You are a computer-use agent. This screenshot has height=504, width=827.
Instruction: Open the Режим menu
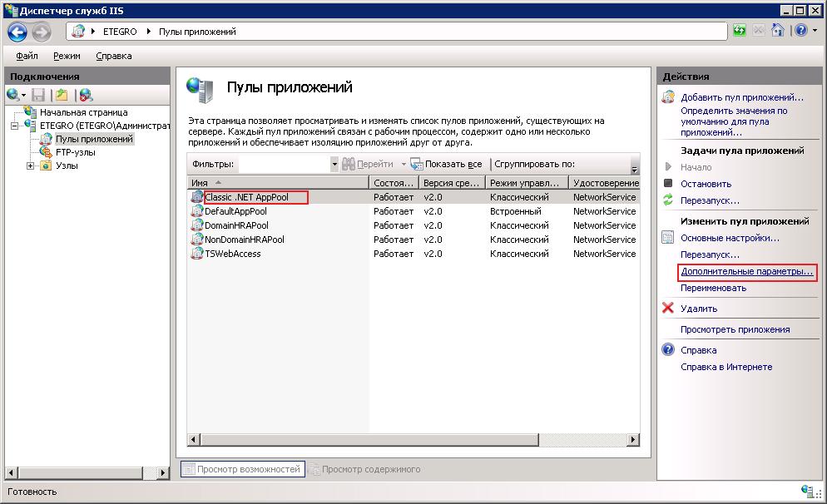coord(67,56)
